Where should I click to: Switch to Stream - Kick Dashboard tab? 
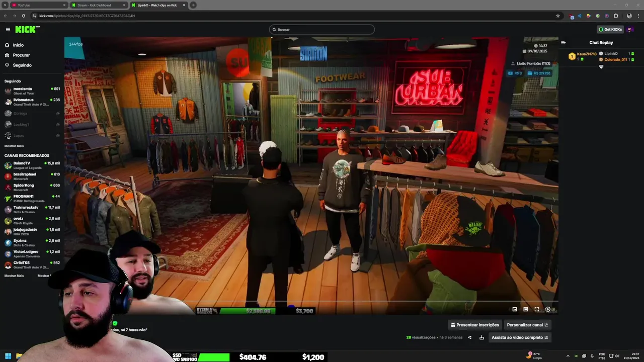click(99, 5)
